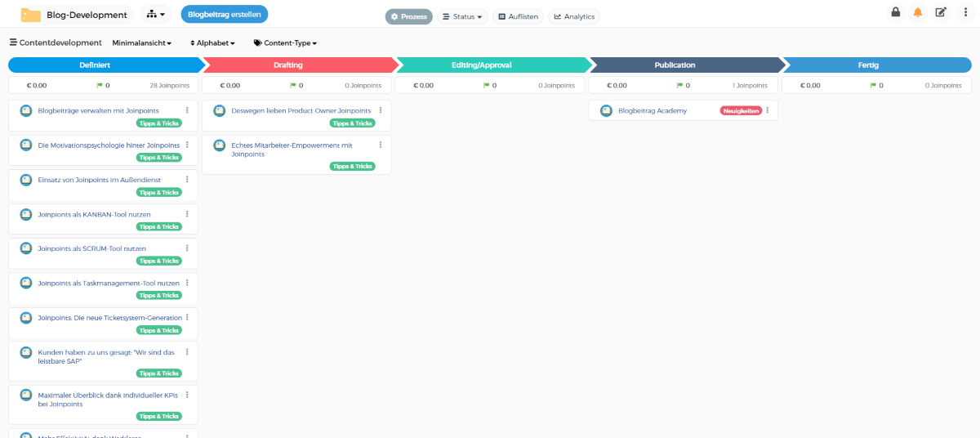Click '28 Joinpoints' count in Definiert column
The image size is (980, 438).
click(168, 85)
